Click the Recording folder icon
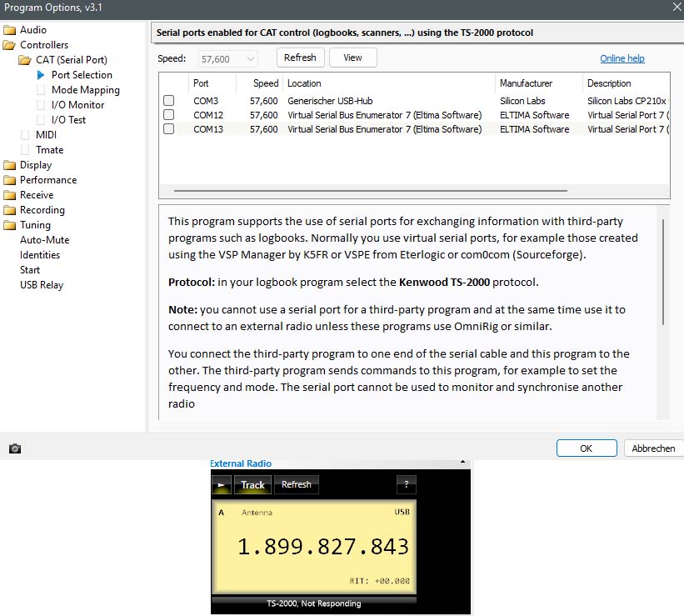This screenshot has height=616, width=684. (9, 210)
